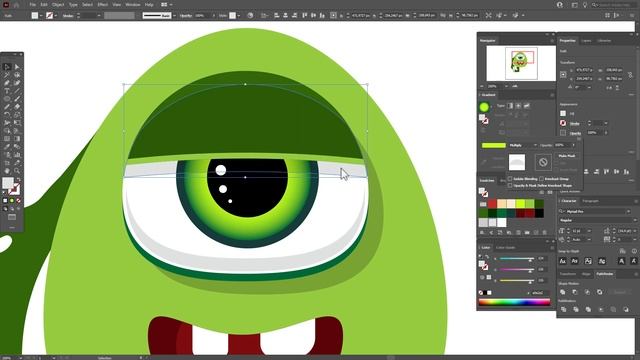Switch to the Color Guide tab

[x=505, y=248]
